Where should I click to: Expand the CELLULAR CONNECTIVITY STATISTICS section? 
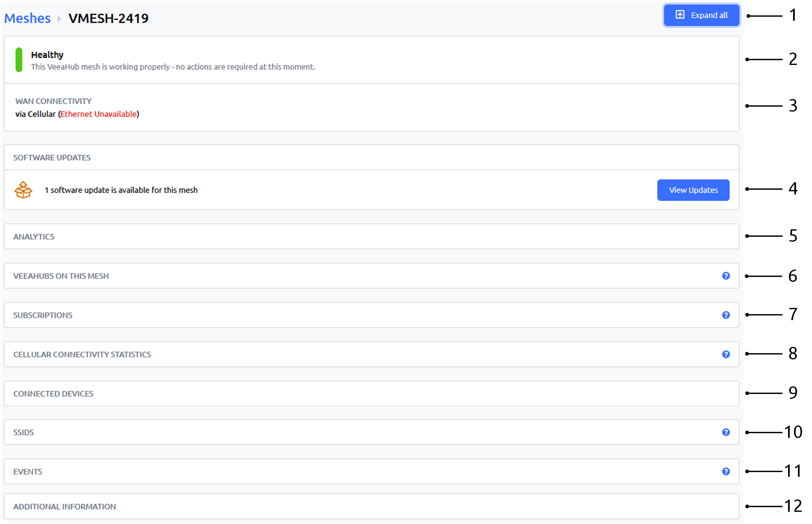coord(372,354)
